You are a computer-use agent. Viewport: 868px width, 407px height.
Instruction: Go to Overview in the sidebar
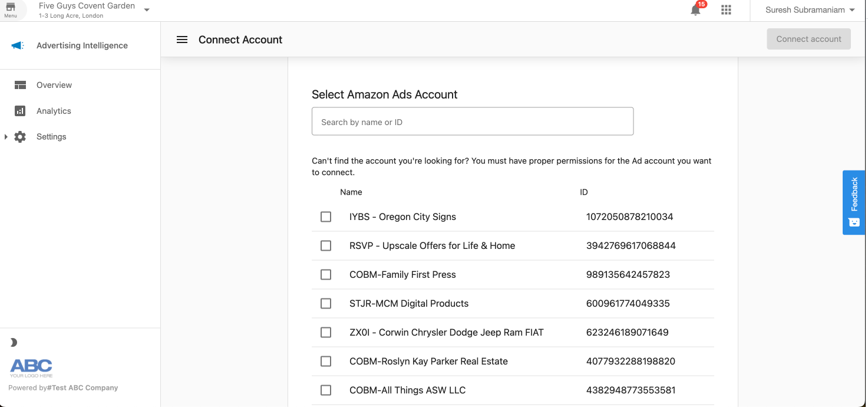(54, 85)
